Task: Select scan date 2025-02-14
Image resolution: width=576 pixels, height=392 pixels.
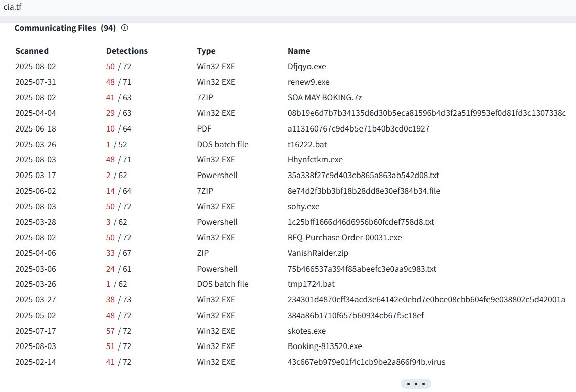Action: click(x=35, y=362)
